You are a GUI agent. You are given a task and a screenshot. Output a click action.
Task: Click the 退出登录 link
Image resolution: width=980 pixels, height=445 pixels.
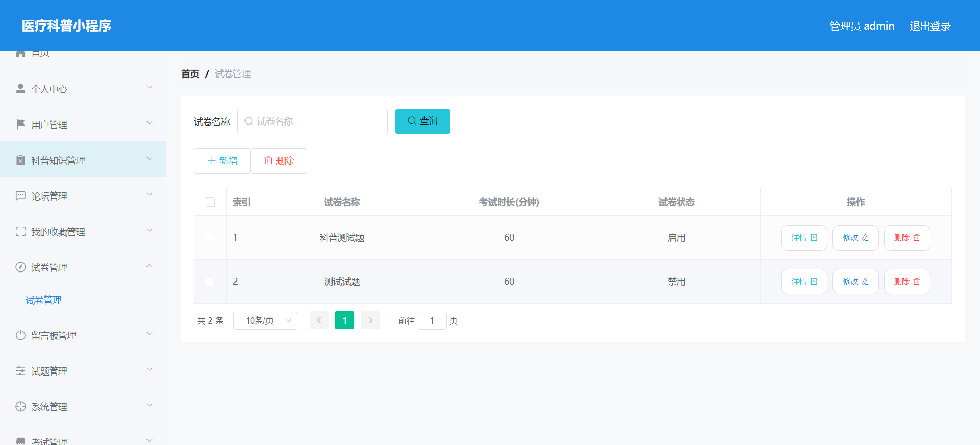click(930, 26)
